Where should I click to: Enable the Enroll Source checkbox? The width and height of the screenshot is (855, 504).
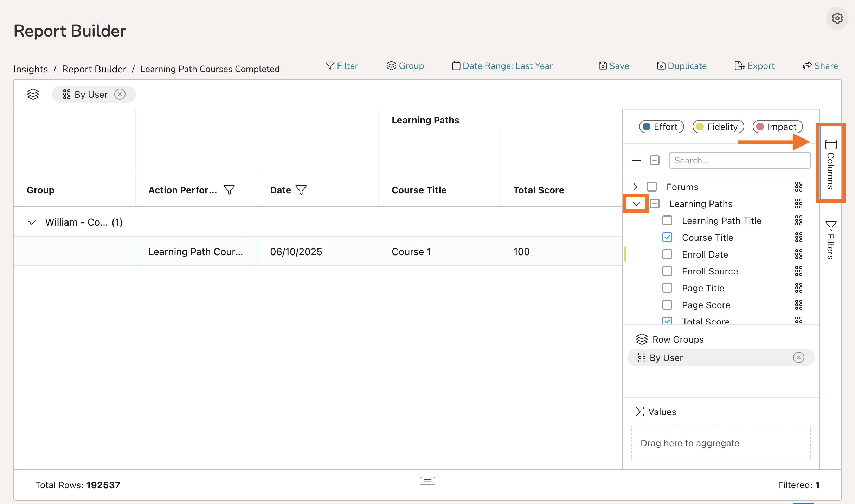(x=667, y=271)
